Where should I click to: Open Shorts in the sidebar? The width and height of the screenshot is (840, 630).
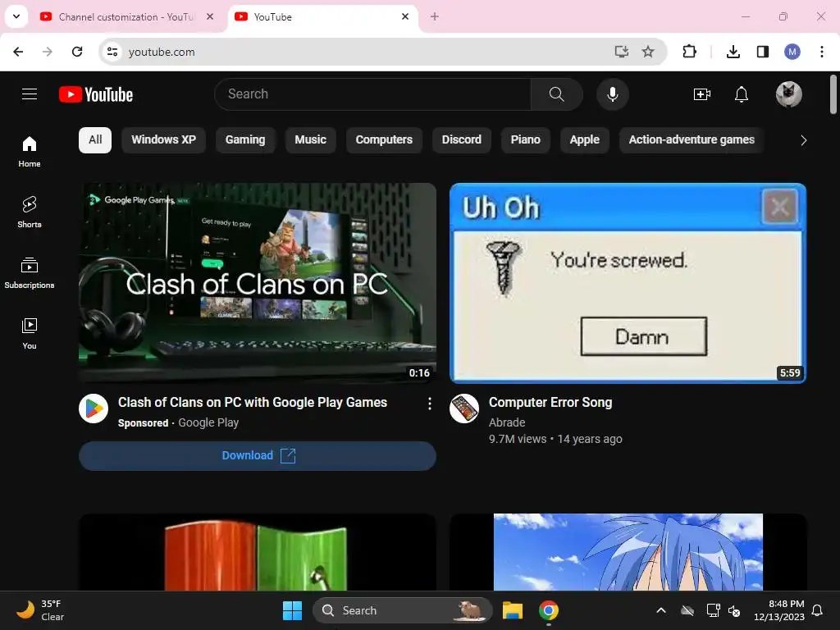pyautogui.click(x=30, y=212)
